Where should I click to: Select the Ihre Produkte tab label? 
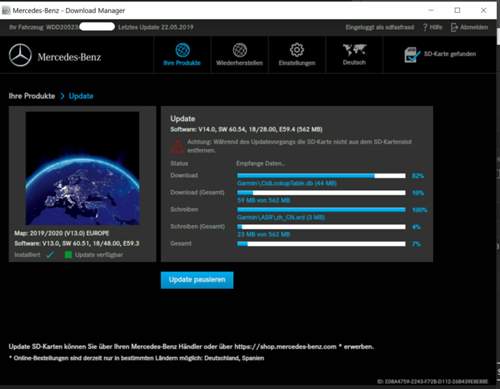click(182, 63)
